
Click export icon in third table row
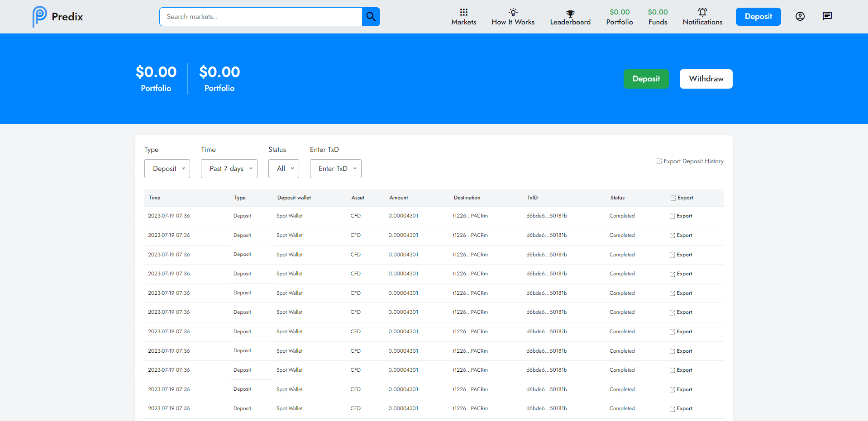[672, 255]
